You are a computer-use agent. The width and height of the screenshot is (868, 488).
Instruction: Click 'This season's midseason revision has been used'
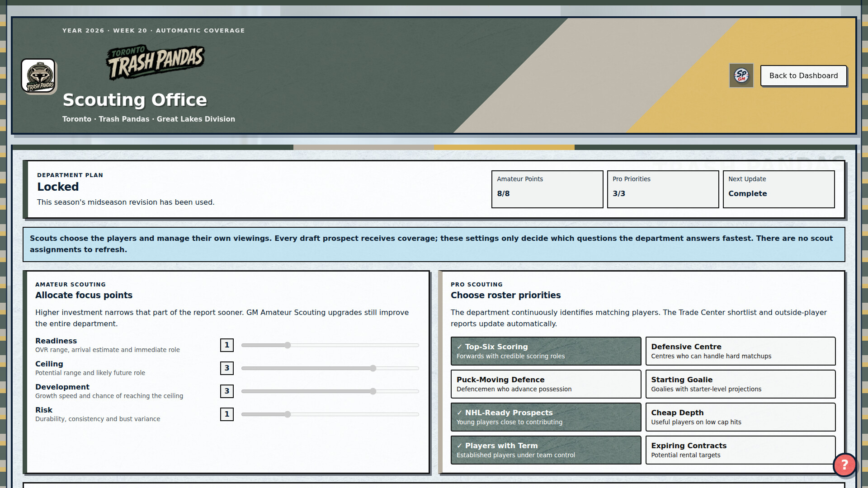coord(126,202)
